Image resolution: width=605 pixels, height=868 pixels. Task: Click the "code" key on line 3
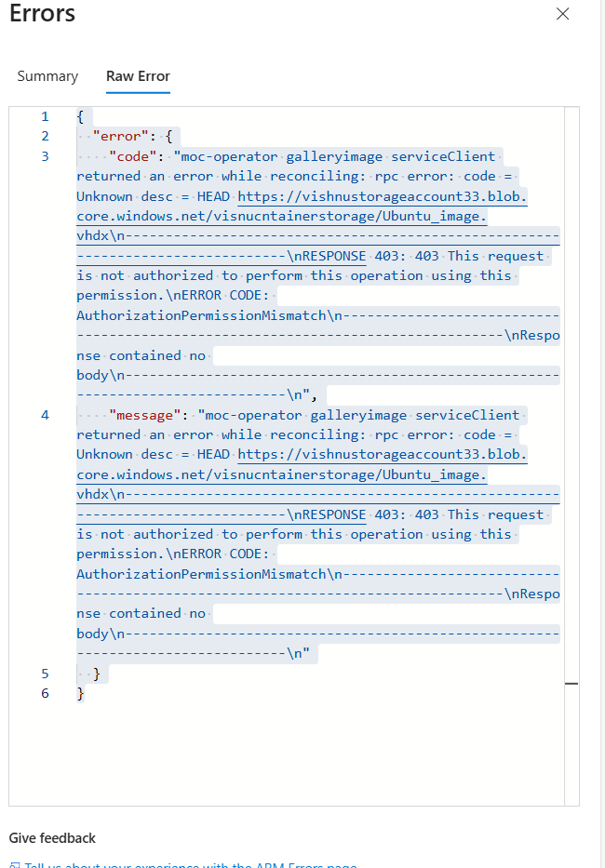(x=133, y=156)
